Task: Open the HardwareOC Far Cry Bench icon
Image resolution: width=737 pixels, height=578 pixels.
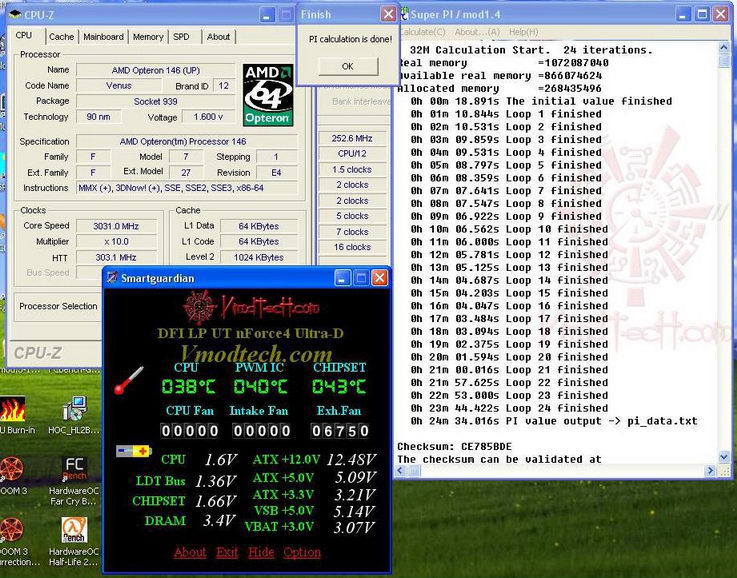Action: click(74, 480)
